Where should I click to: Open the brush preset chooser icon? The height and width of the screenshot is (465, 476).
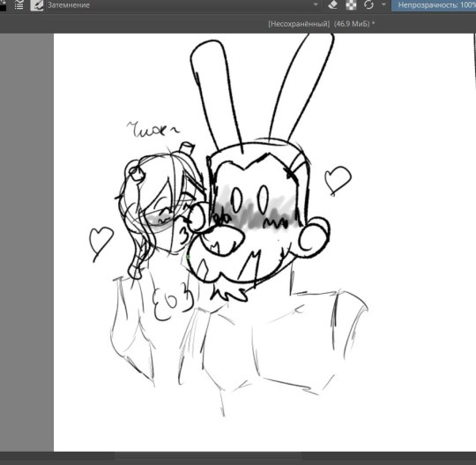pos(37,5)
